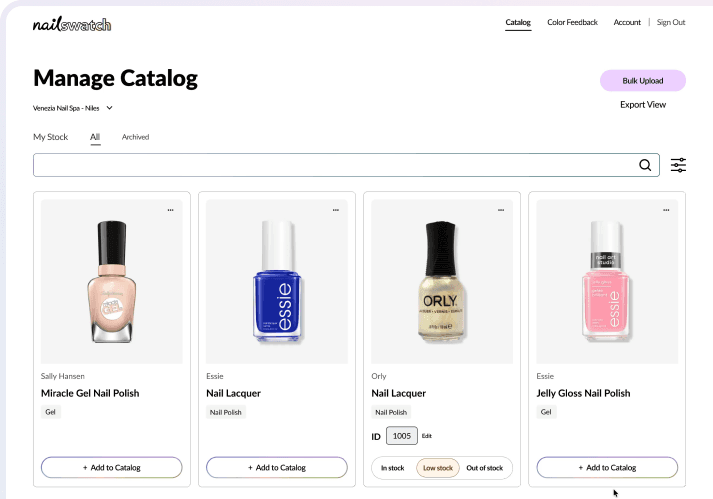Image resolution: width=713 pixels, height=499 pixels.
Task: Add Miracle Gel Nail Polish to catalog
Action: coord(111,467)
